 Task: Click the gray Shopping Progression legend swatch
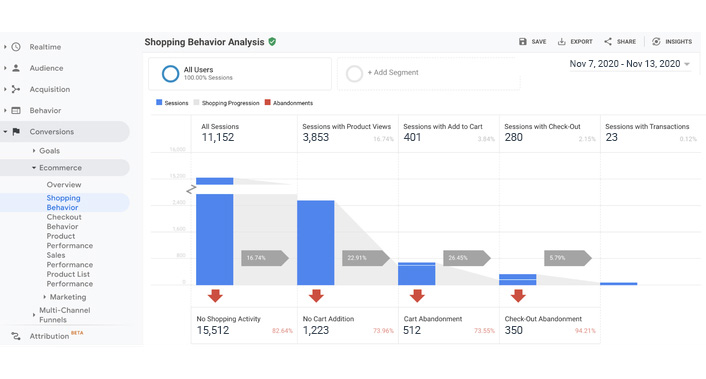(x=196, y=102)
